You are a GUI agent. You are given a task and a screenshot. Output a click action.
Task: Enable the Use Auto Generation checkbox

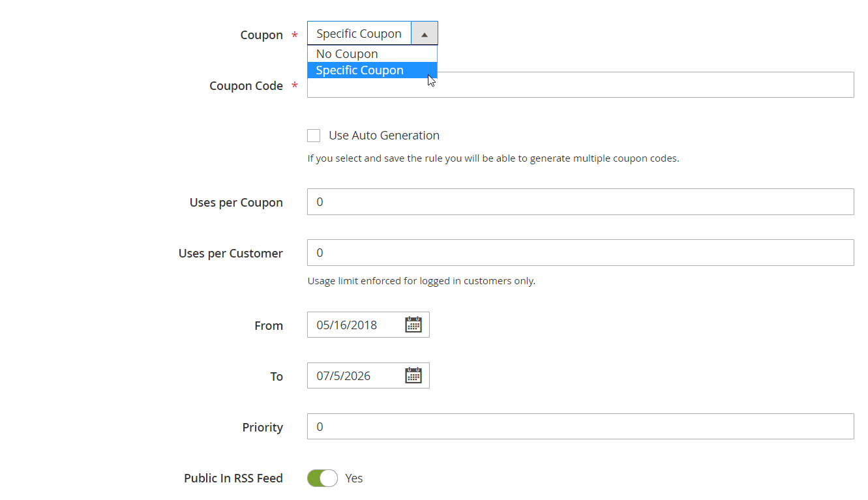tap(314, 136)
